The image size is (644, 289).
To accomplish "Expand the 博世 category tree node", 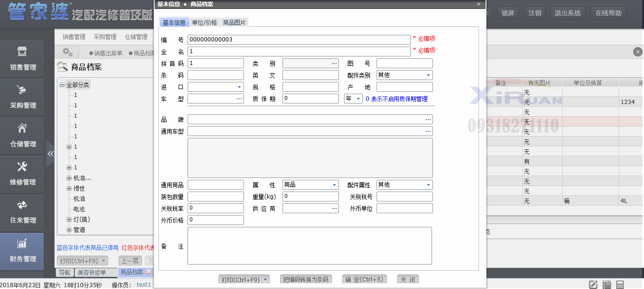I will pyautogui.click(x=69, y=188).
